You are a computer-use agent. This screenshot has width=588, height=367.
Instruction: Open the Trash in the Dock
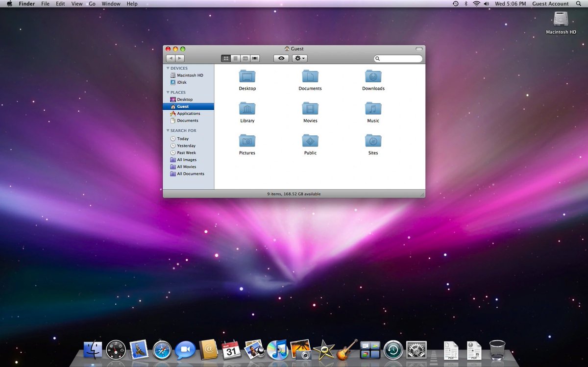[x=497, y=350]
